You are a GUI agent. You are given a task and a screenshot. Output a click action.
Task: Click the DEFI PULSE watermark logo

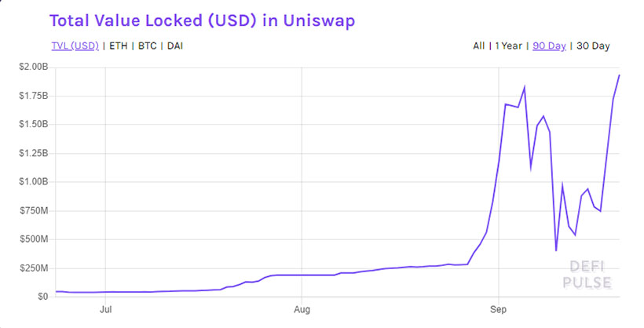[x=585, y=275]
